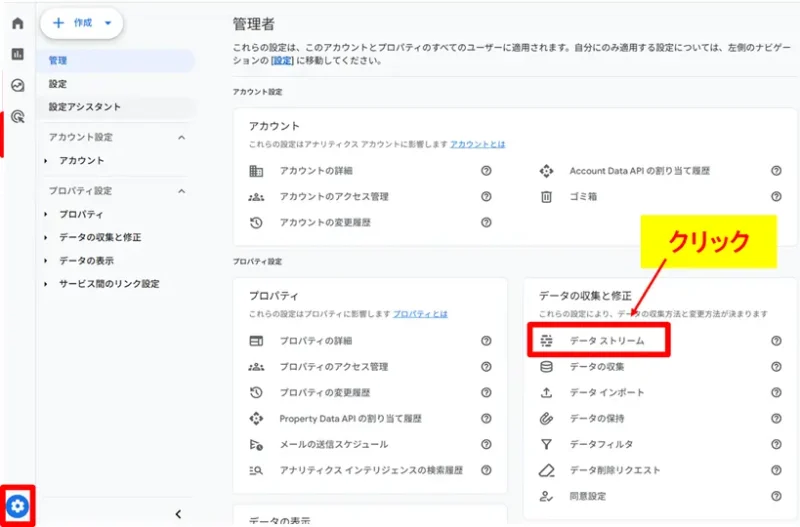This screenshot has width=800, height=527.
Task: Expand データの収集と修正 in sidebar
Action: (x=46, y=237)
